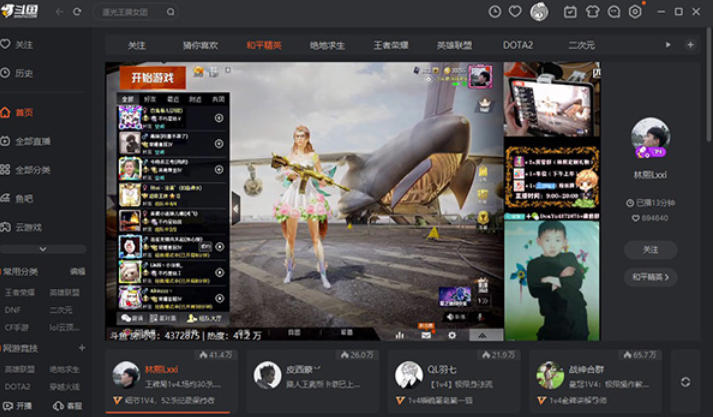Reload the page with the refresh icon
The height and width of the screenshot is (417, 716).
(x=77, y=12)
